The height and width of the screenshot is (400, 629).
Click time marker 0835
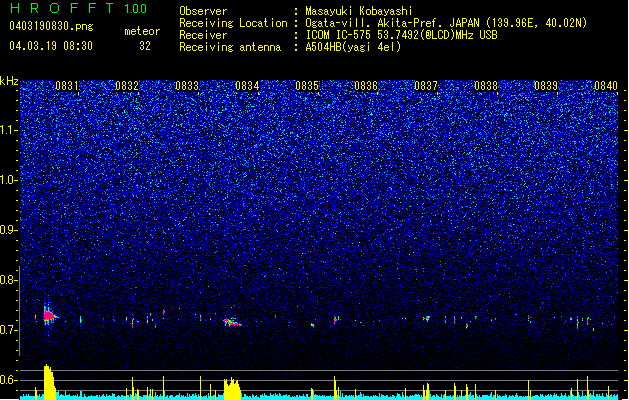click(307, 86)
